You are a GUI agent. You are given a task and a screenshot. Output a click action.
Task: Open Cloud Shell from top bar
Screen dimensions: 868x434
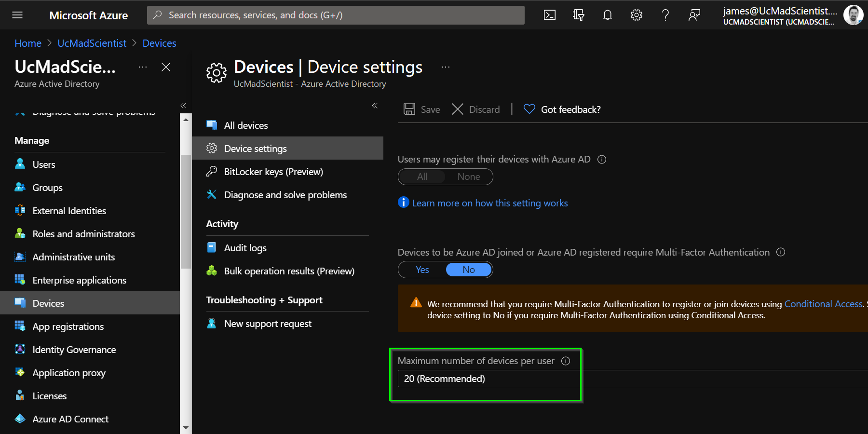(550, 15)
